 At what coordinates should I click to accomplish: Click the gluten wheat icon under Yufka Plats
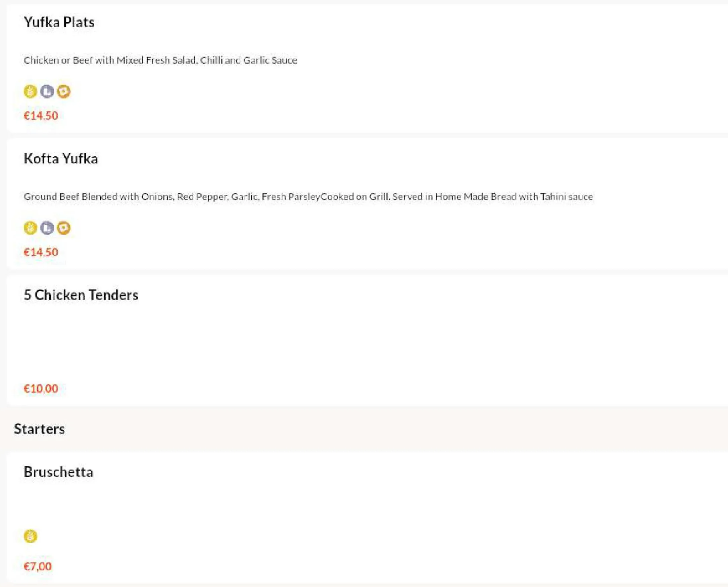point(31,92)
